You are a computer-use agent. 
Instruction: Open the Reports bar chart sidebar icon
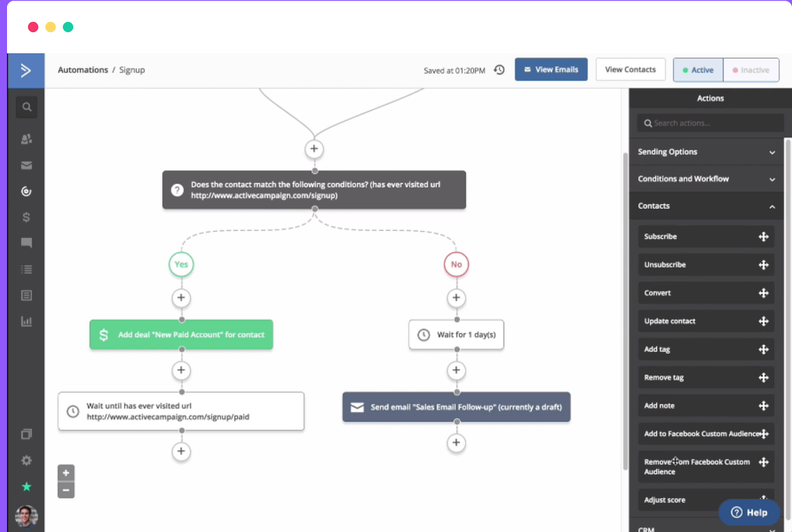[x=27, y=322]
